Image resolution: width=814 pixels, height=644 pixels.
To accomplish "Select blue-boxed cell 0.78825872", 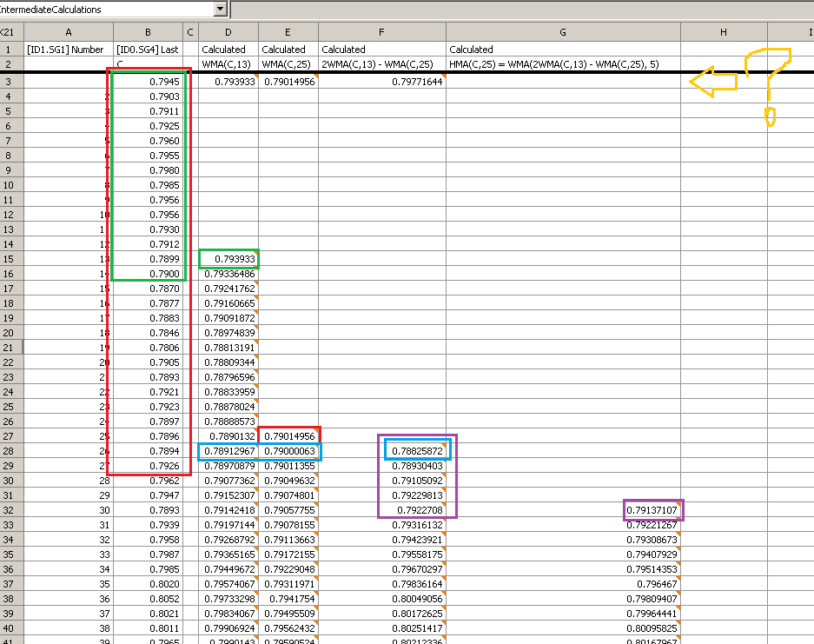I will (x=417, y=450).
